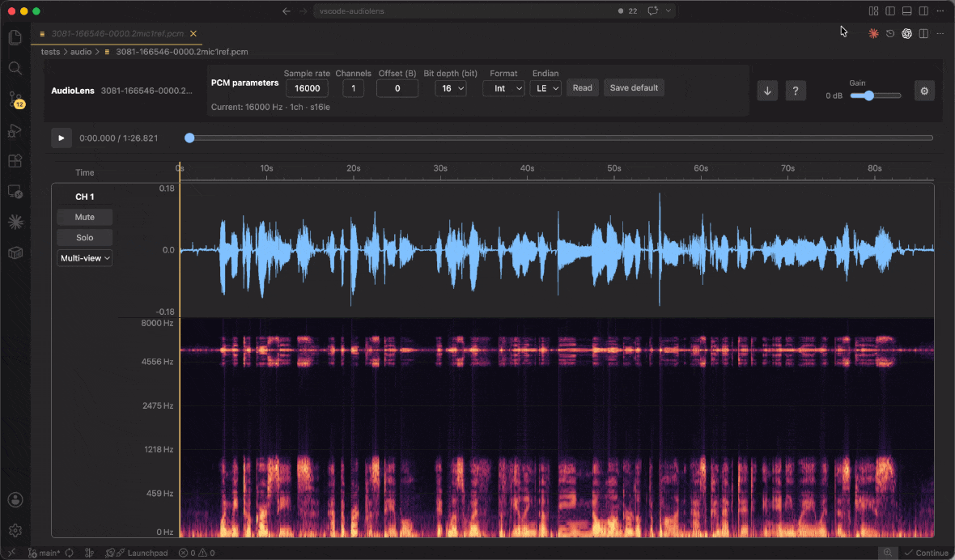Click the orange Claude icon in editor toolbar
Viewport: 955px width, 560px height.
(873, 33)
